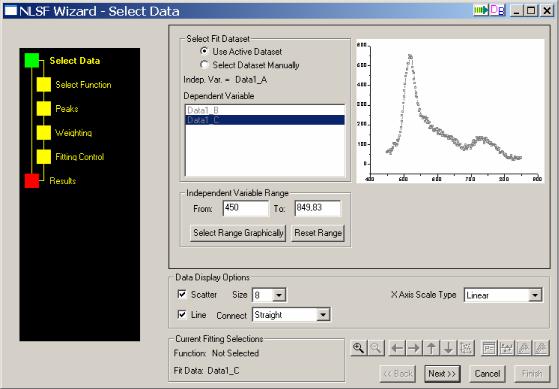Click the yellow square next to Fitting Control
The width and height of the screenshot is (559, 389).
click(x=44, y=157)
